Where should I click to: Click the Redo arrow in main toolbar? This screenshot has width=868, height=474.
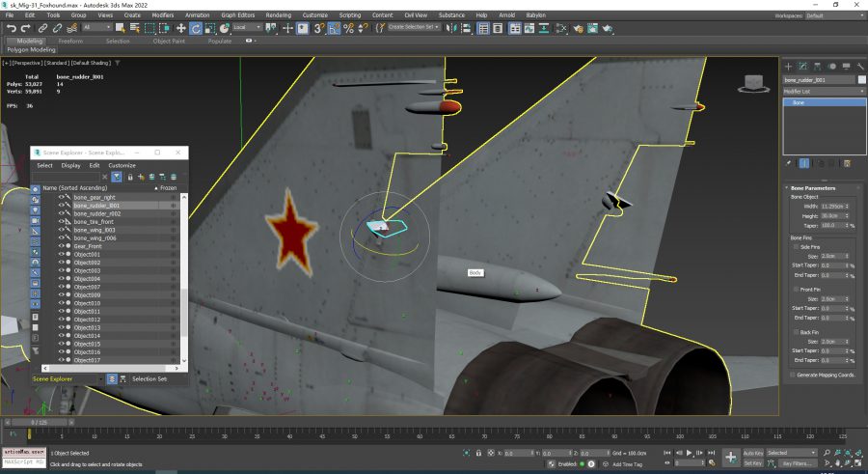[x=25, y=28]
